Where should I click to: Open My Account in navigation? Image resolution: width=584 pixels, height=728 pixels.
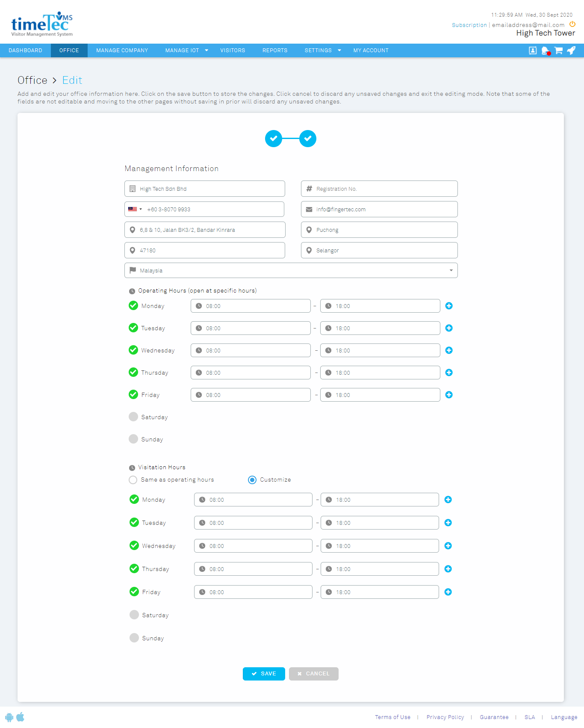click(x=371, y=50)
